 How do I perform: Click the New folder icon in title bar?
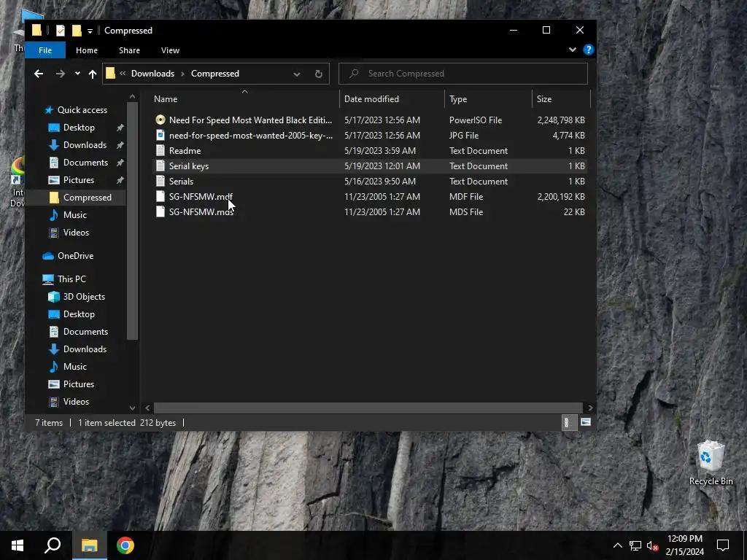click(77, 31)
